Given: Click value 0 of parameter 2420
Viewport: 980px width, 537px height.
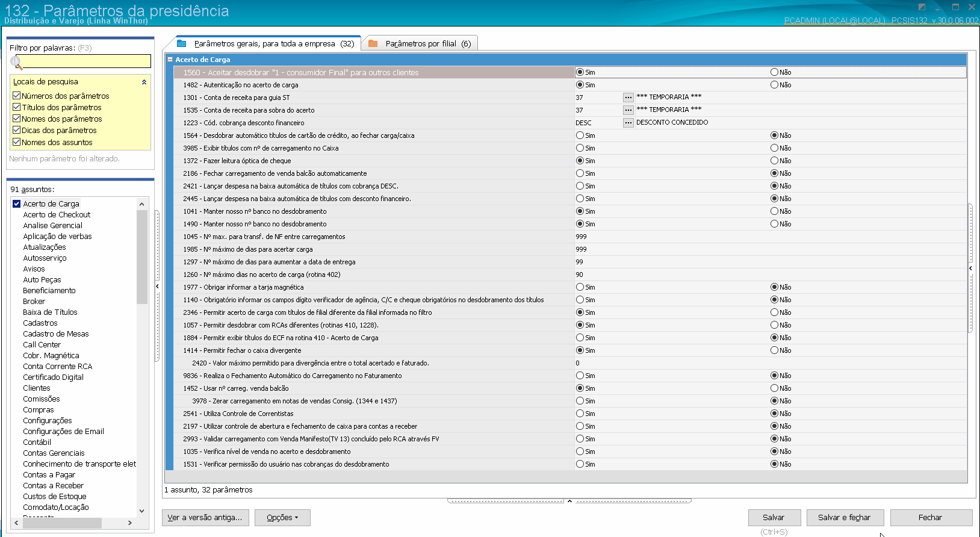Looking at the screenshot, I should tap(577, 363).
